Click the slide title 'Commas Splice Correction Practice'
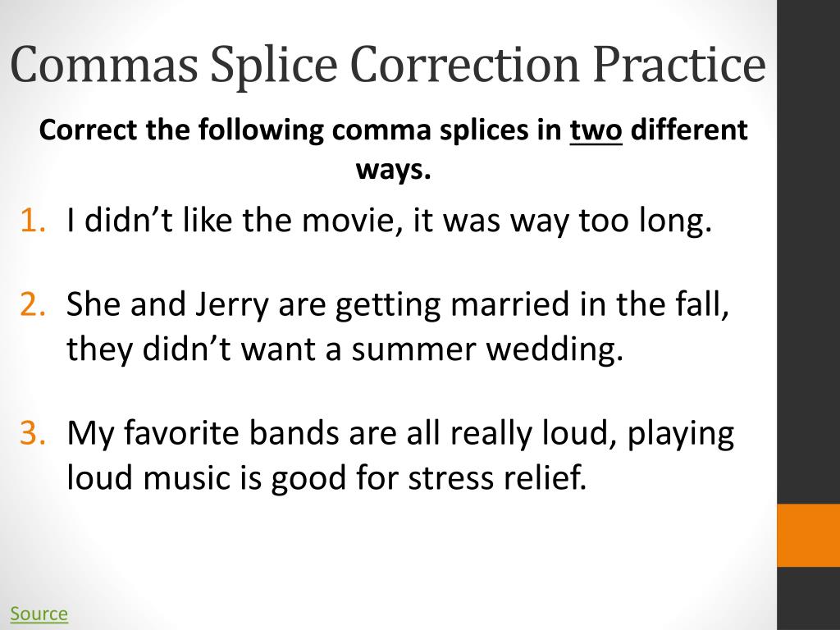Image resolution: width=840 pixels, height=630 pixels. coord(387,65)
